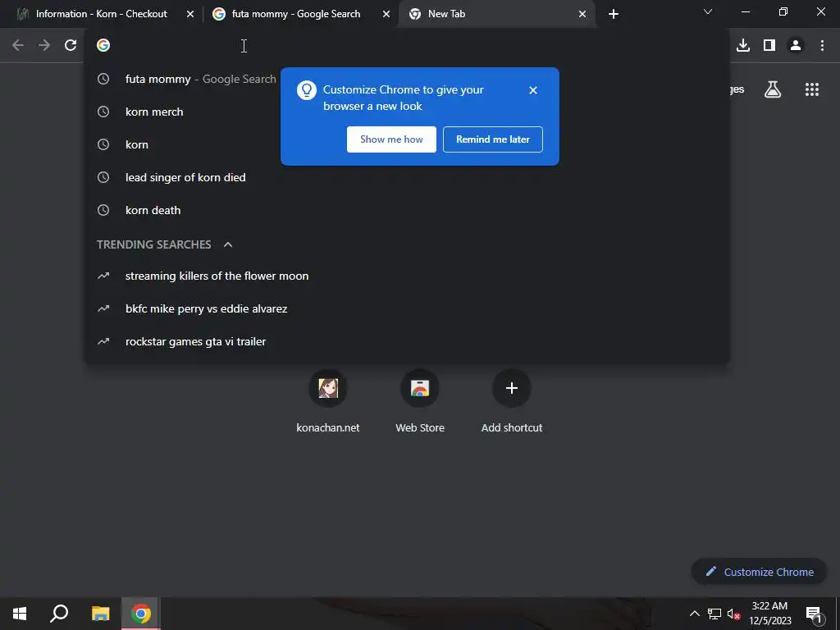
Task: Collapse the Trending Searches section
Action: click(228, 244)
